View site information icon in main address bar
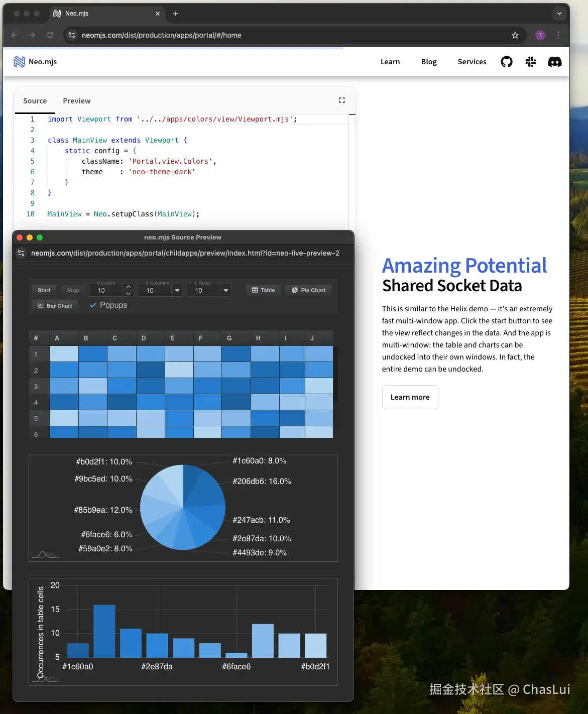The image size is (588, 714). (72, 35)
